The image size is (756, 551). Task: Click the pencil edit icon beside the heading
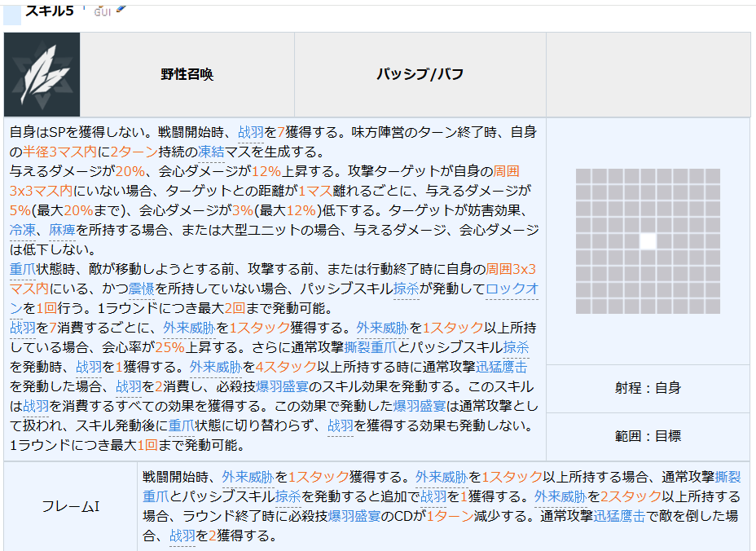pyautogui.click(x=121, y=8)
